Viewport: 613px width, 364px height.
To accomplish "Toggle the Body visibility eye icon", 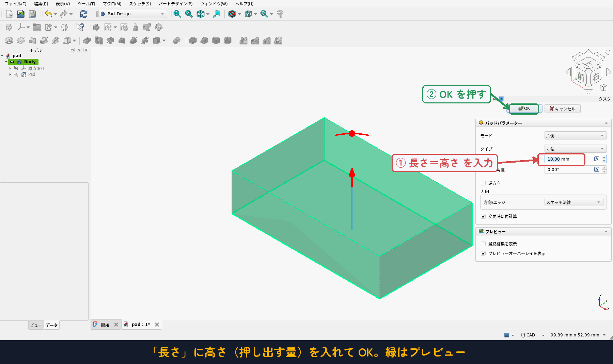I will click(12, 62).
